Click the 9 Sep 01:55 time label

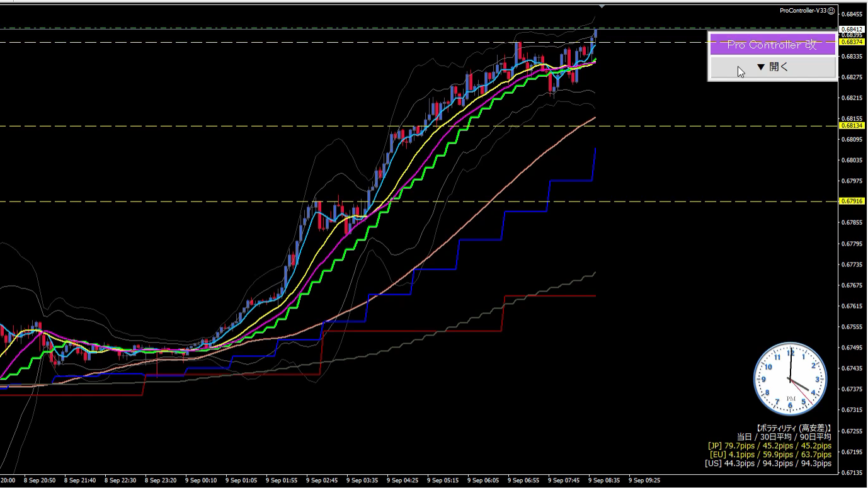pos(282,480)
